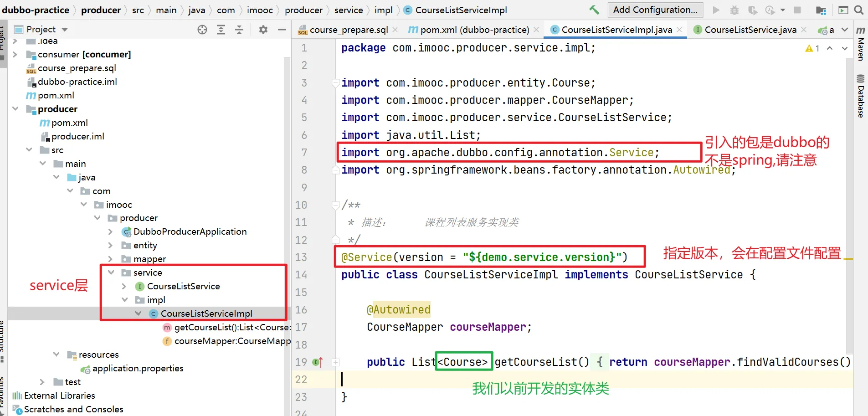Click Collapse All in Project panel
The height and width of the screenshot is (416, 868).
tap(239, 30)
